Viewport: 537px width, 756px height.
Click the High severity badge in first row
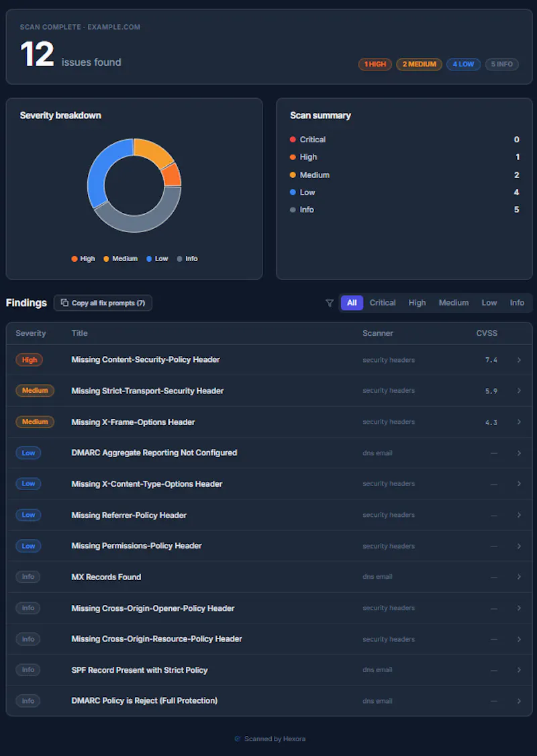pyautogui.click(x=30, y=360)
